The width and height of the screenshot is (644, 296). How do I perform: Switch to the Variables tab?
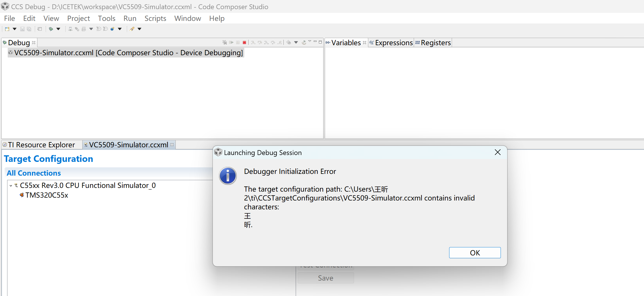tap(346, 43)
